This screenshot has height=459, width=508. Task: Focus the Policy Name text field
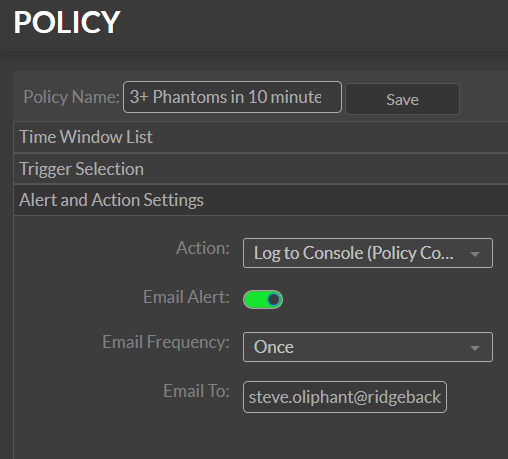(232, 97)
